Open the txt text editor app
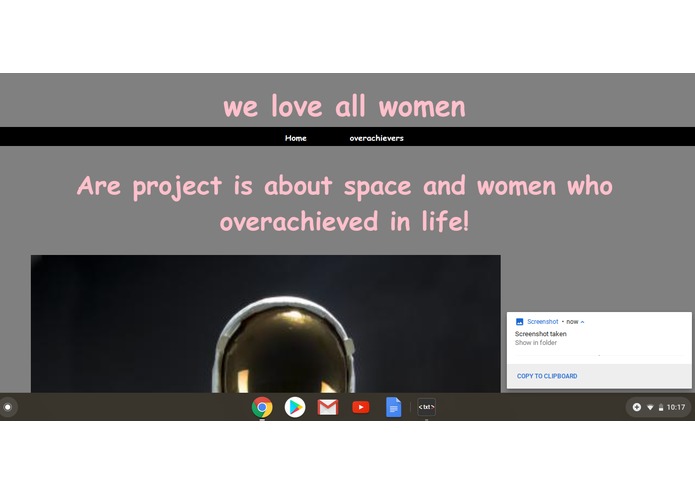 [426, 407]
